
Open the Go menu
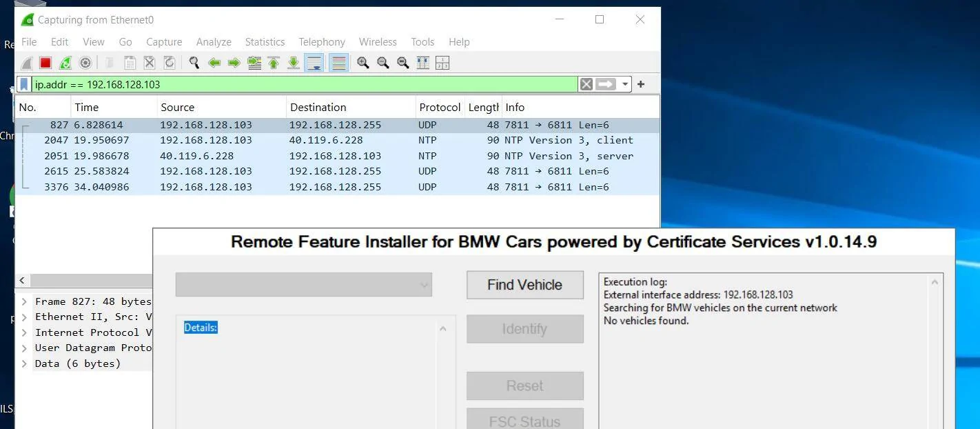(125, 42)
